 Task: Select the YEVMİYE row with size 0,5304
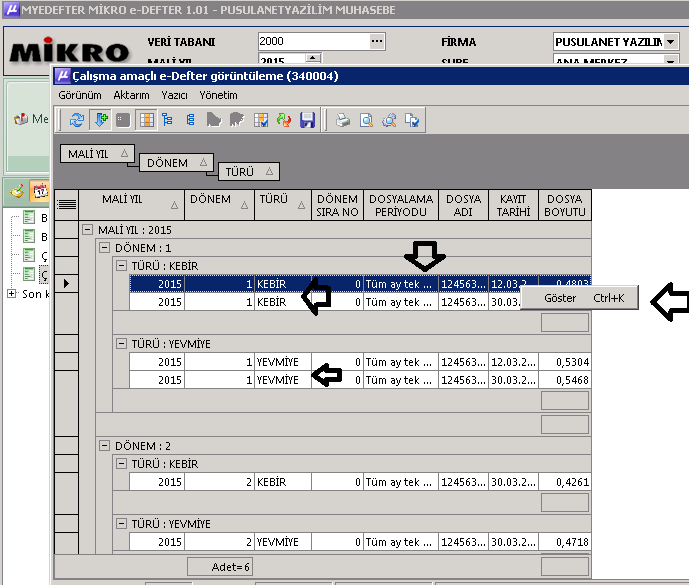pos(360,362)
